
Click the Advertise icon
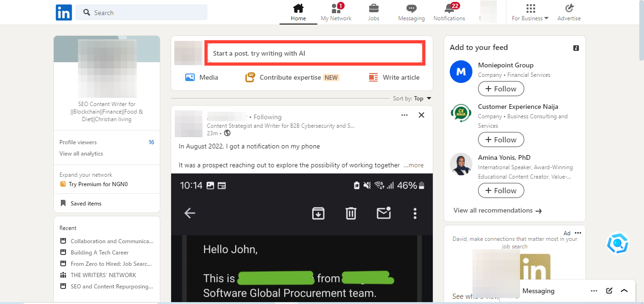coord(569,8)
